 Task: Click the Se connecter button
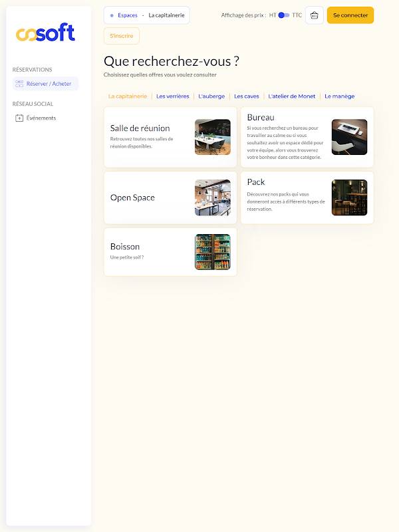(350, 15)
